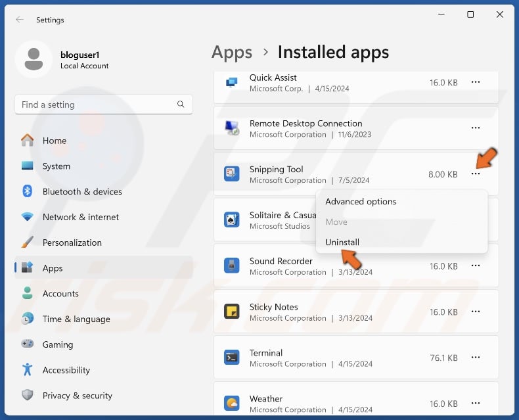Click the Terminal app name
519x420 pixels.
tap(266, 353)
